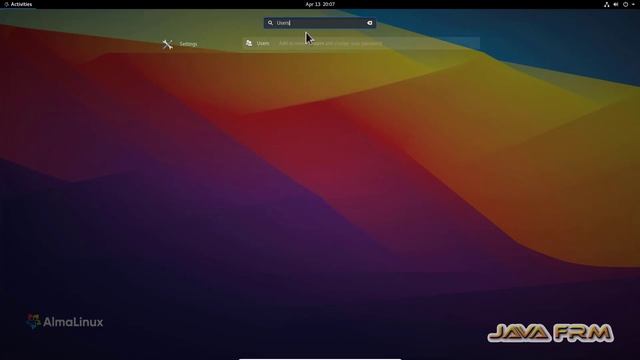The height and width of the screenshot is (360, 640).
Task: Open the Users search result row
Action: pos(361,43)
